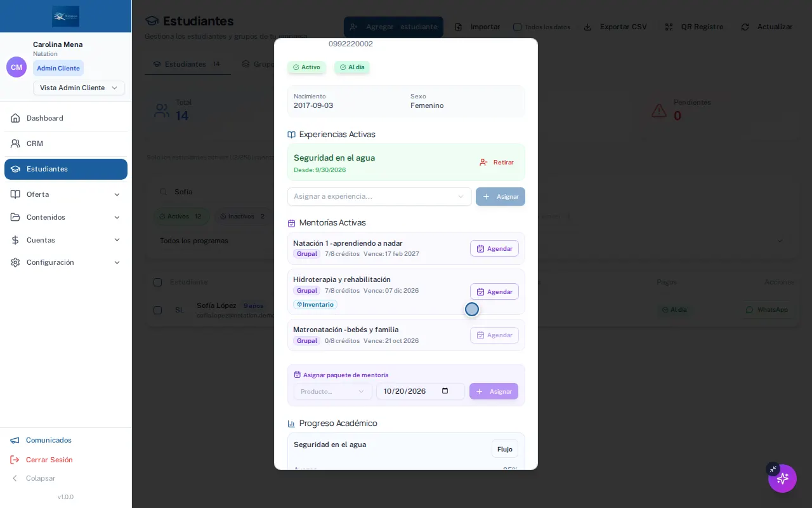
Task: Check the Sofía López row checkbox
Action: pos(157,310)
